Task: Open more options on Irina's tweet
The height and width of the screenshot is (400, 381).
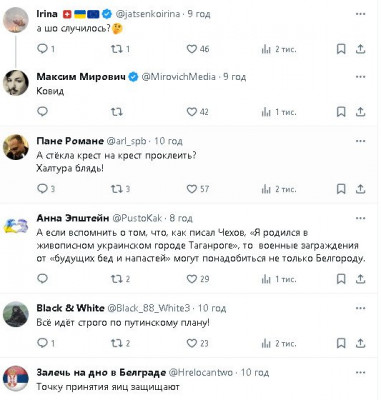Action: pyautogui.click(x=361, y=14)
